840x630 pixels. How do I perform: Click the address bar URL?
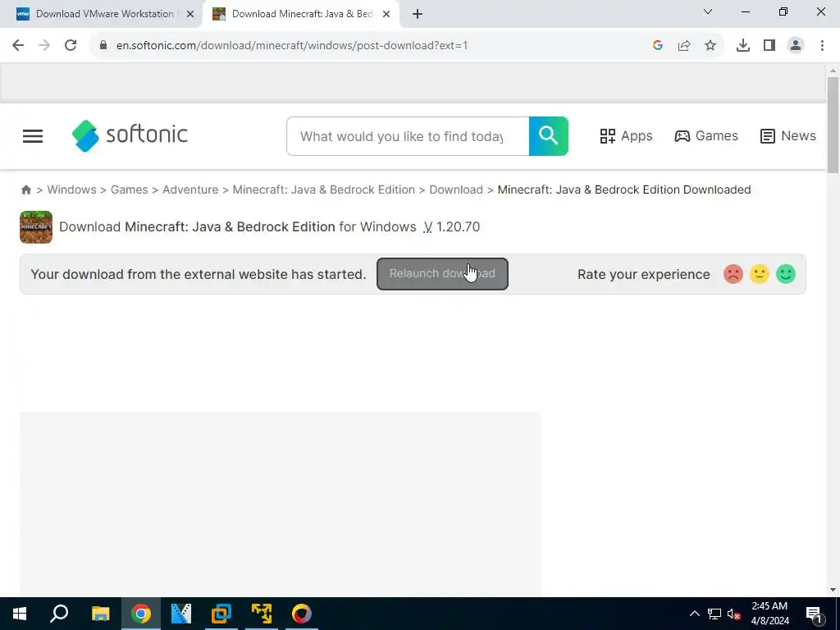(292, 46)
